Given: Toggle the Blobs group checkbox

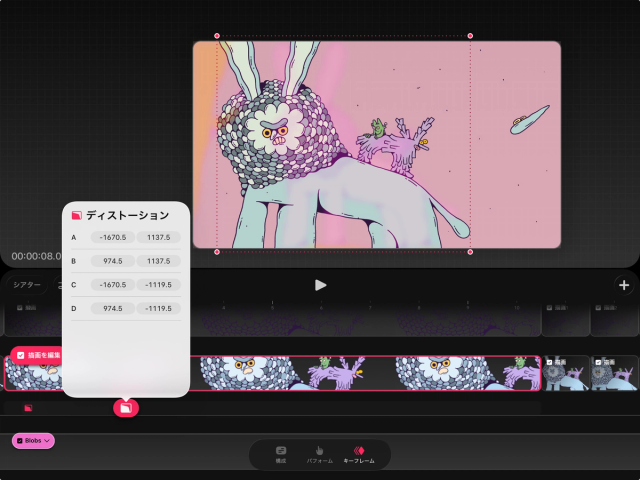Looking at the screenshot, I should [20, 441].
